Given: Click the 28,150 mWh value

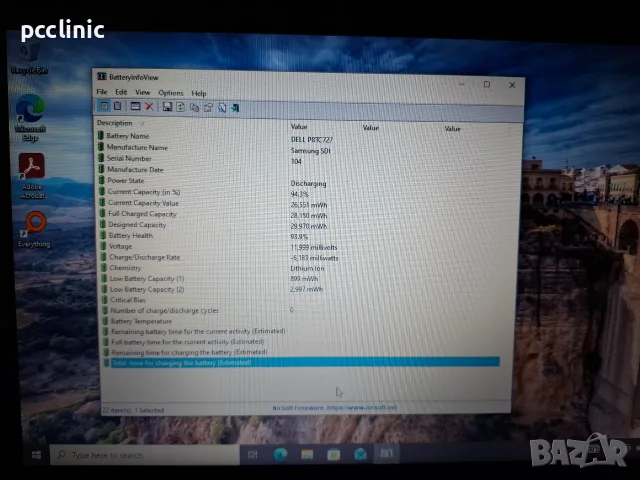Looking at the screenshot, I should (309, 216).
